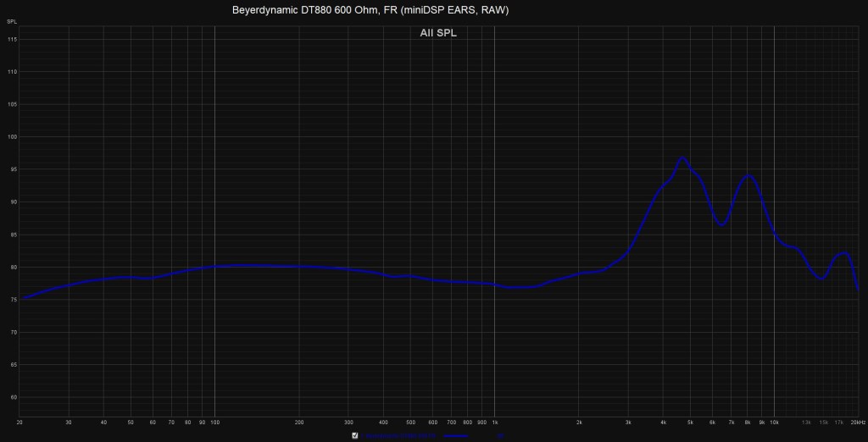Image resolution: width=868 pixels, height=442 pixels.
Task: Click the highest curve peak near 5k
Action: pos(682,157)
